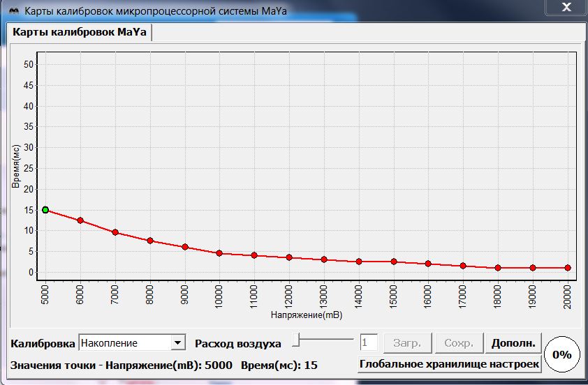Image resolution: width=588 pixels, height=385 pixels.
Task: Click the 'Время(мс): 15' status value
Action: pyautogui.click(x=279, y=365)
